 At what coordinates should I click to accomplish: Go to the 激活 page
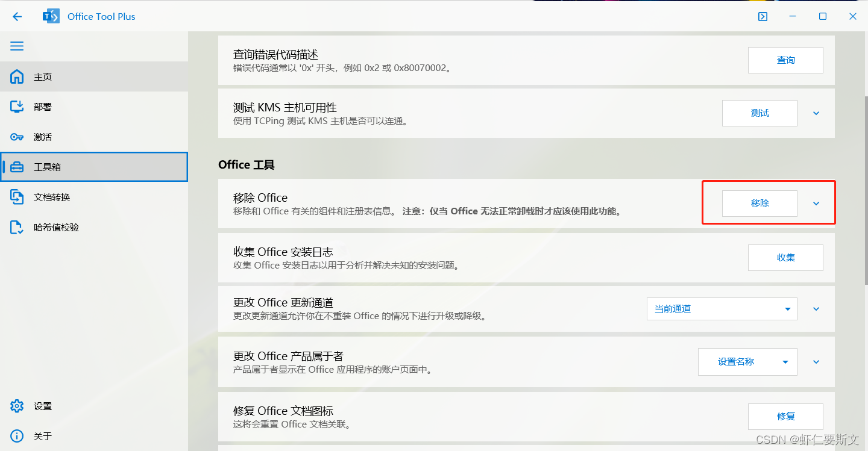click(x=94, y=137)
